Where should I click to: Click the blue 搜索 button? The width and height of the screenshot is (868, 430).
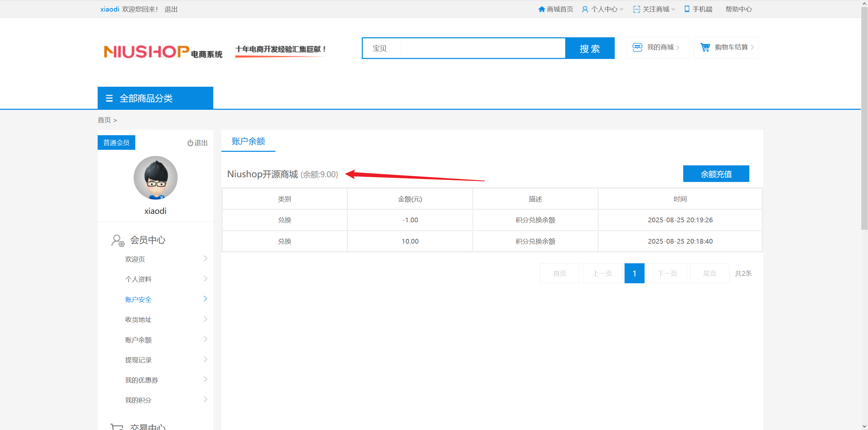(590, 48)
